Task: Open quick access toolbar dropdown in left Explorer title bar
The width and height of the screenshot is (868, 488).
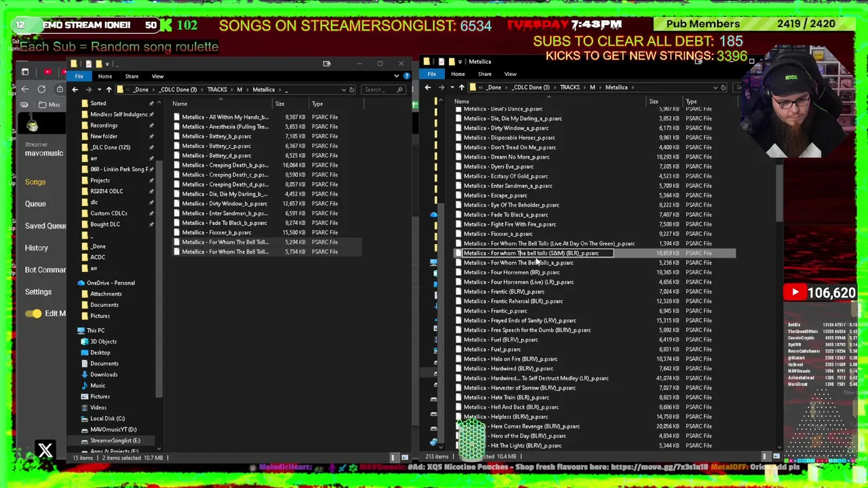Action: [x=107, y=64]
